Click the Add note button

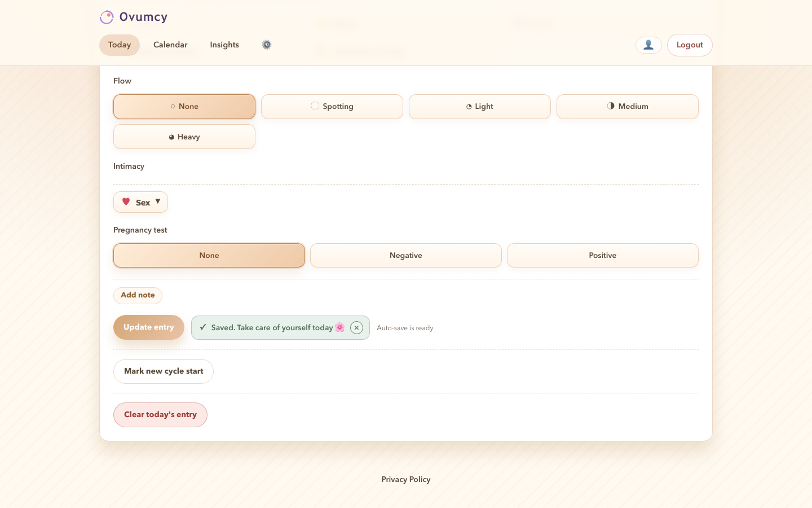pos(138,295)
